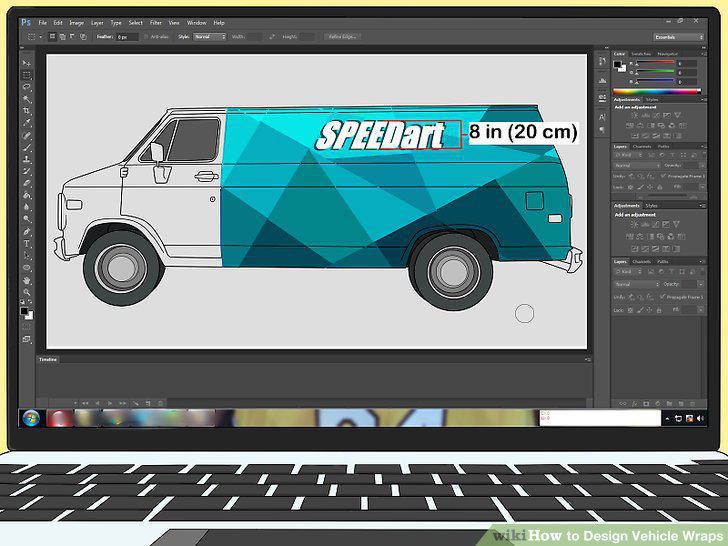Click the Subtract from selection icon
This screenshot has width=728, height=546.
coord(73,37)
